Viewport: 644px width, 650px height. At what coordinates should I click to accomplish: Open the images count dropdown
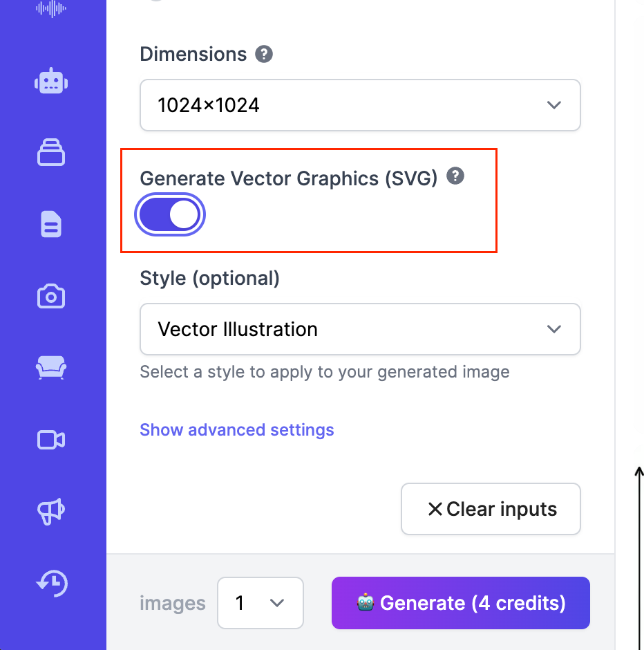point(260,603)
